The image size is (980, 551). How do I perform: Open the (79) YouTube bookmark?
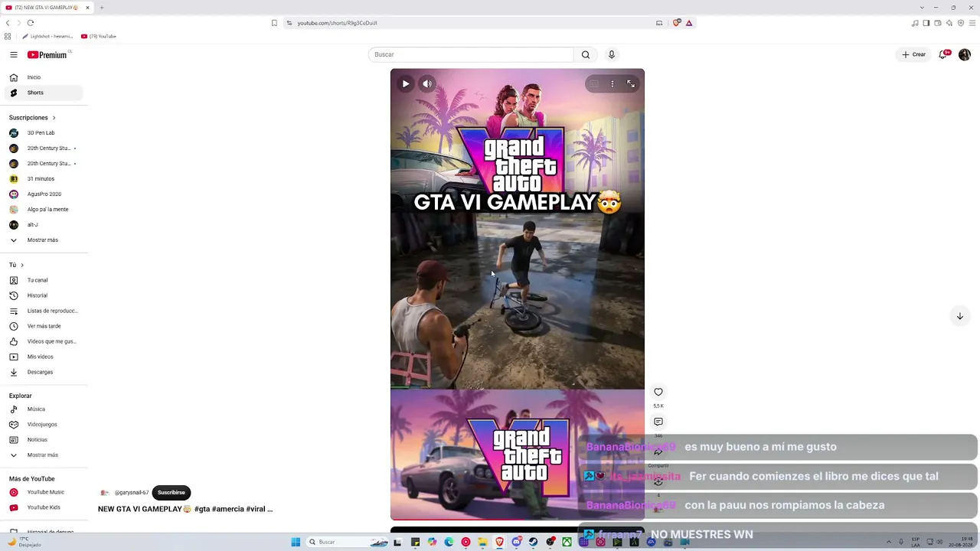coord(99,36)
